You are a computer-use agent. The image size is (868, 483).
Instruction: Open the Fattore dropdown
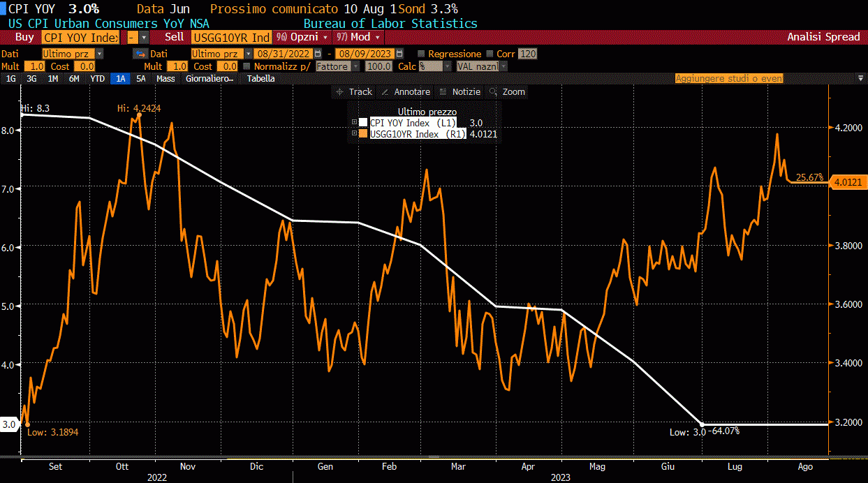(338, 66)
